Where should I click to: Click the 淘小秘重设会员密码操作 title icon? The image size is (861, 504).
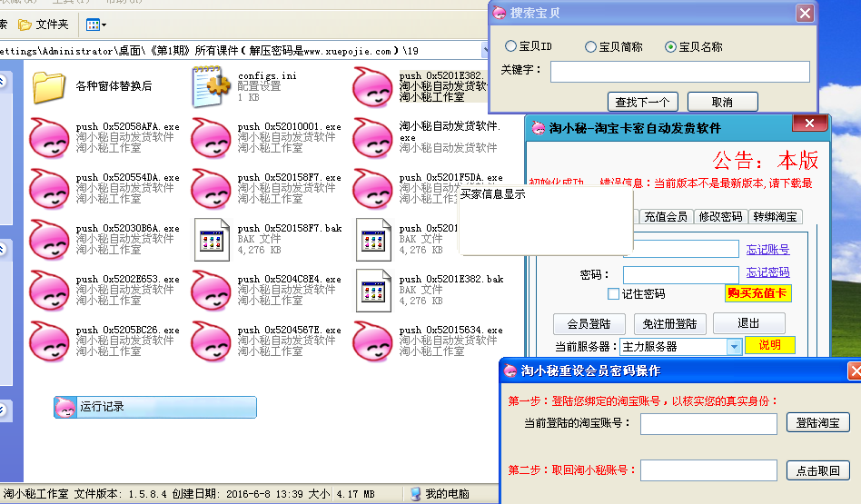[x=510, y=371]
